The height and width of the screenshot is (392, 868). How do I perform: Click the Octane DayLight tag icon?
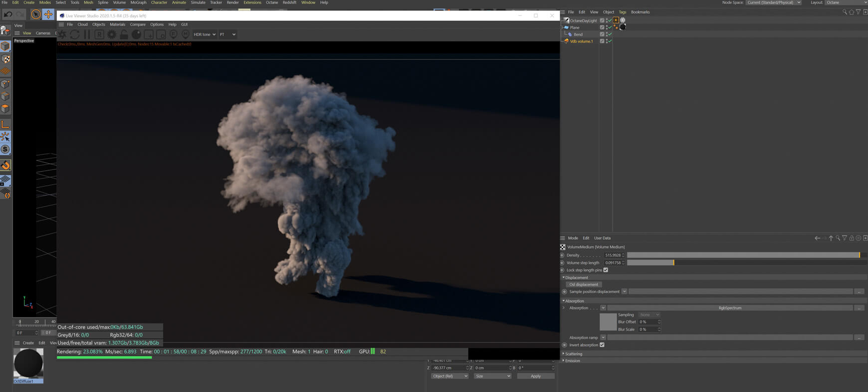tap(616, 20)
